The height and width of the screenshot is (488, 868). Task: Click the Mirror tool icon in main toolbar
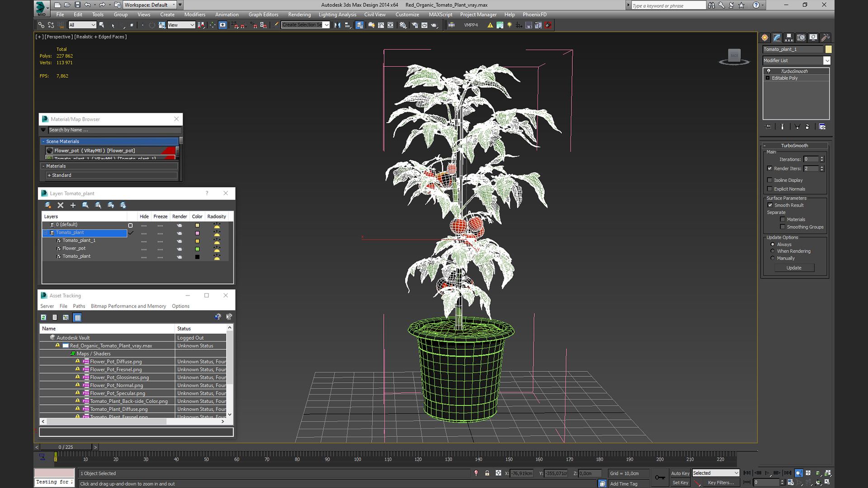coord(337,25)
